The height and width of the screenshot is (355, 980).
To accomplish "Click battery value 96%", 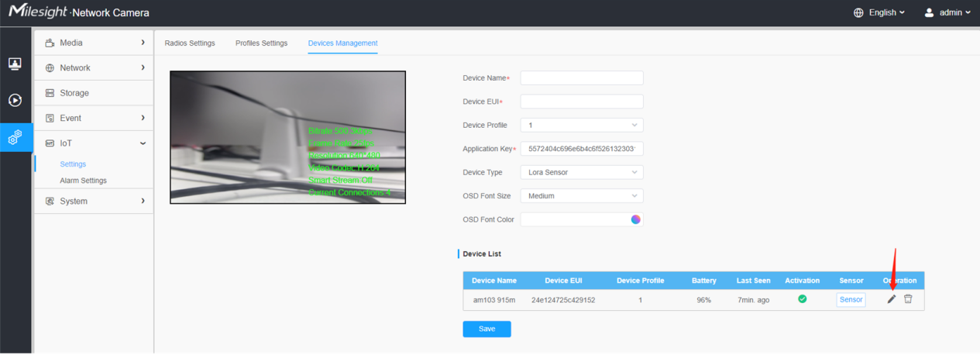I will [703, 300].
